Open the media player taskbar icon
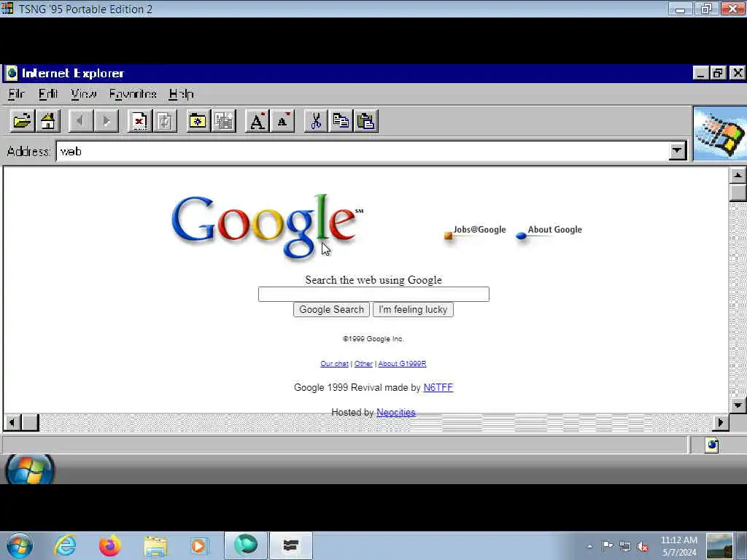 (198, 545)
